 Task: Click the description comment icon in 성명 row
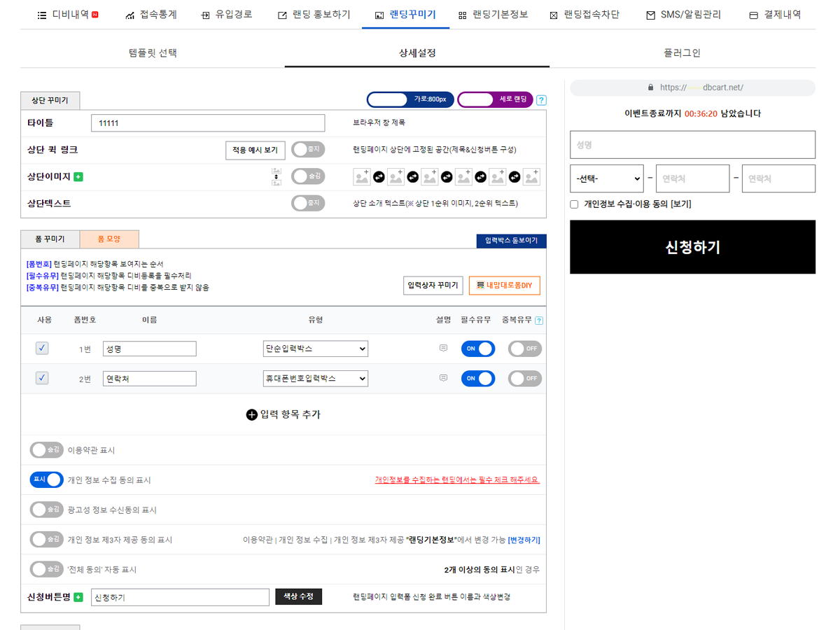(443, 348)
